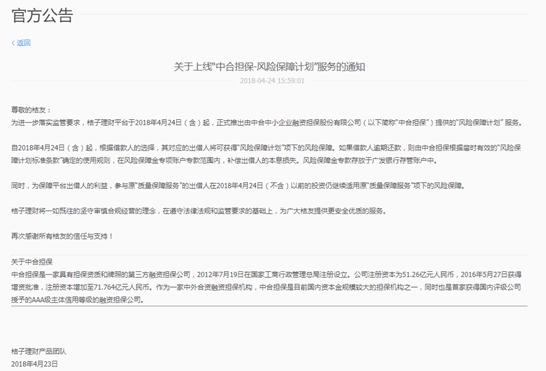Click the timestamp 2018-04-24 15:59:01

click(272, 81)
